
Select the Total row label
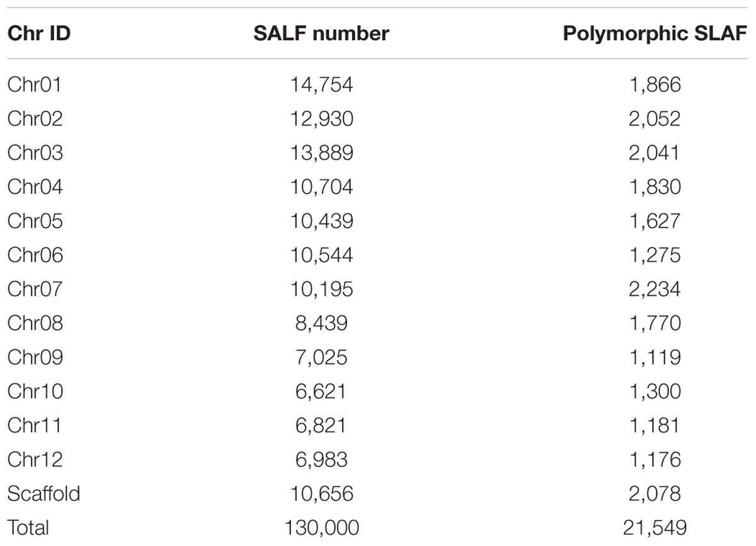[x=28, y=527]
